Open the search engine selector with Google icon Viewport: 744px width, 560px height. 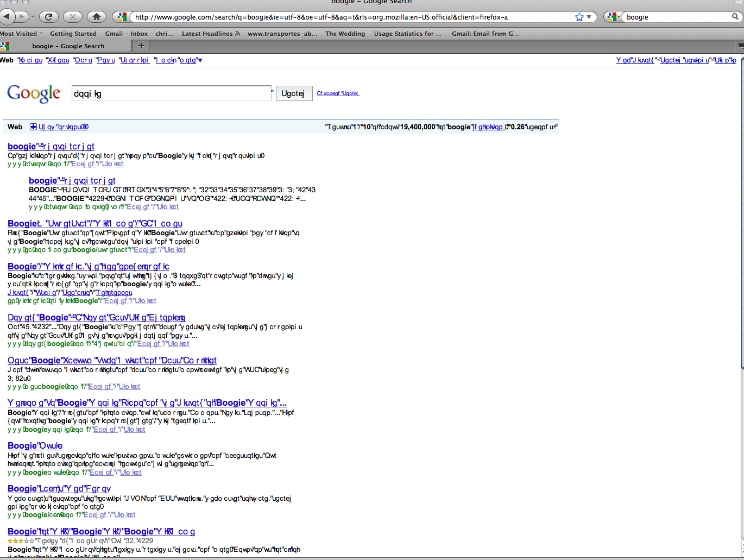613,17
